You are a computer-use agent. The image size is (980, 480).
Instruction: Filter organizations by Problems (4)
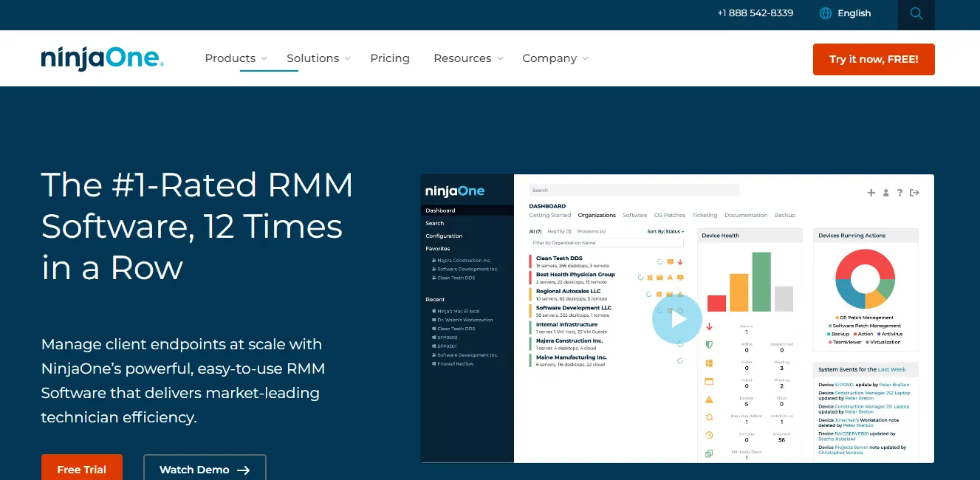pyautogui.click(x=592, y=232)
